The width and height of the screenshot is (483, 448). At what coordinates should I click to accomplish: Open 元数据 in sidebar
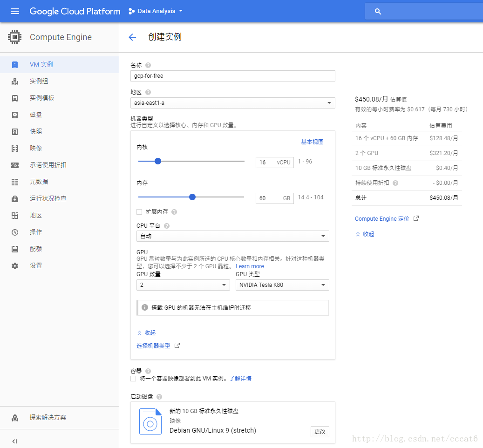[x=59, y=182]
